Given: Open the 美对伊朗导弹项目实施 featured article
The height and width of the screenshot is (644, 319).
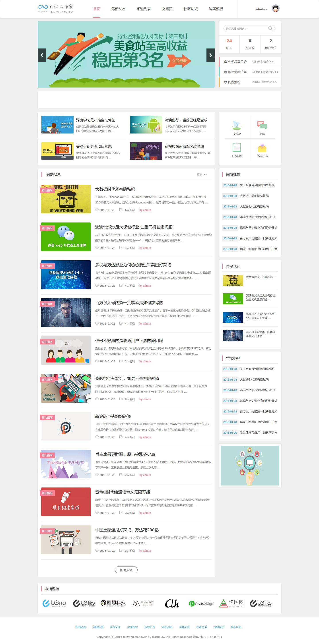Looking at the screenshot, I should click(94, 146).
